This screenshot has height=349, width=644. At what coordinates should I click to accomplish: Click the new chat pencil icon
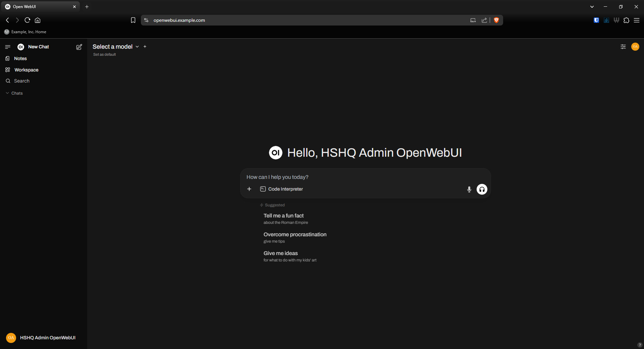tap(79, 47)
